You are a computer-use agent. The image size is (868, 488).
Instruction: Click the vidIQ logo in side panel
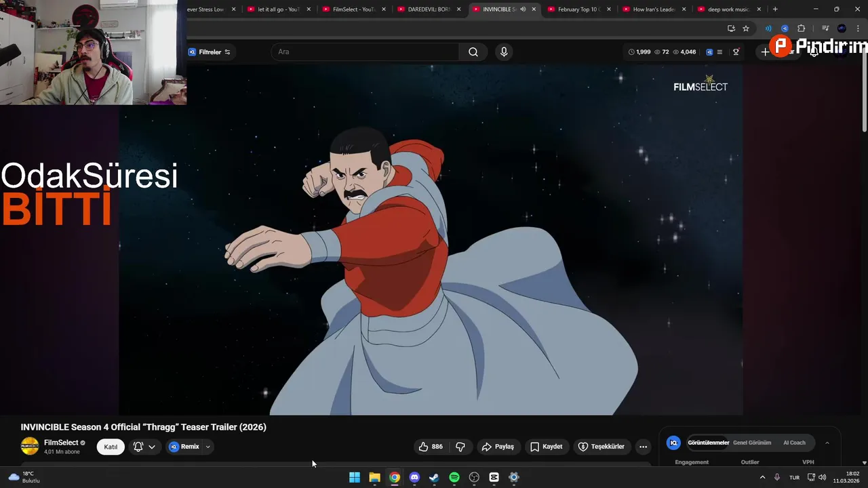[673, 443]
